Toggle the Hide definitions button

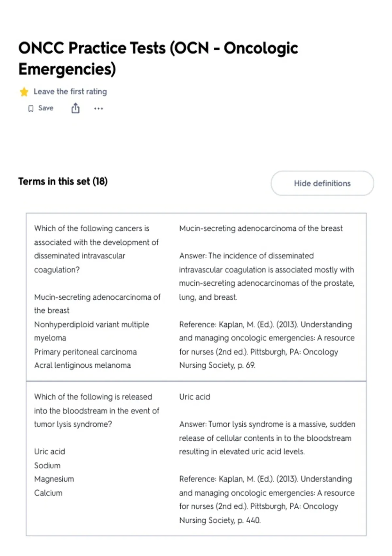322,183
